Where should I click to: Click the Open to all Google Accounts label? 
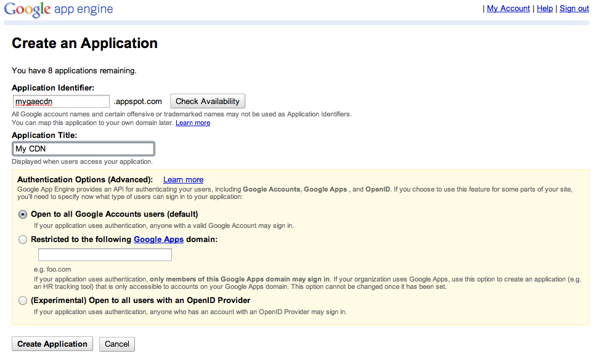coord(115,214)
